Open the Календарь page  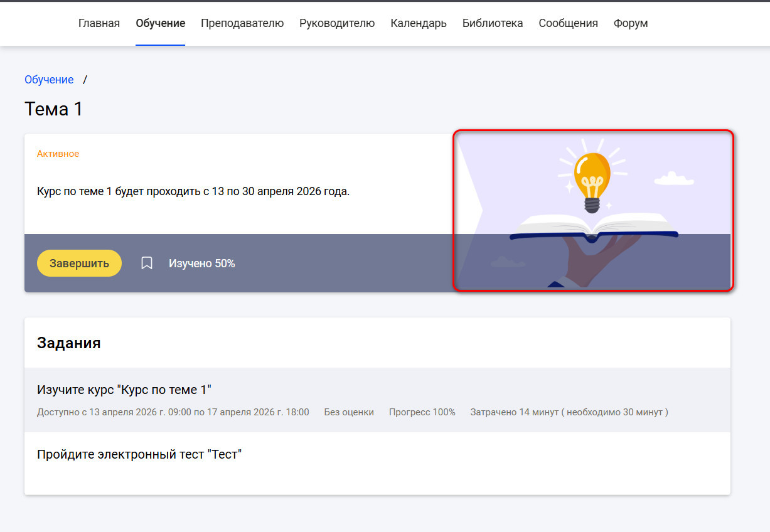click(419, 23)
